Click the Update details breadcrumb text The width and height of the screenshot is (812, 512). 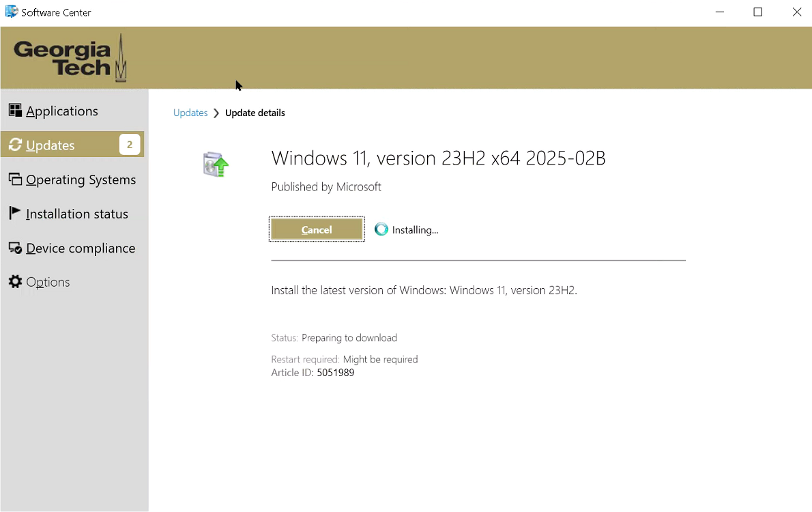tap(255, 113)
